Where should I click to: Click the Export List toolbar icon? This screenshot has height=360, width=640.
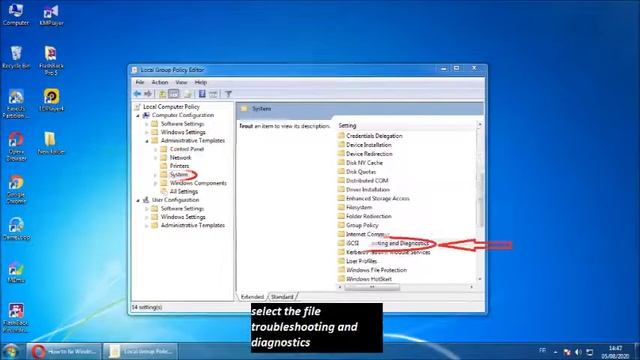pos(187,94)
